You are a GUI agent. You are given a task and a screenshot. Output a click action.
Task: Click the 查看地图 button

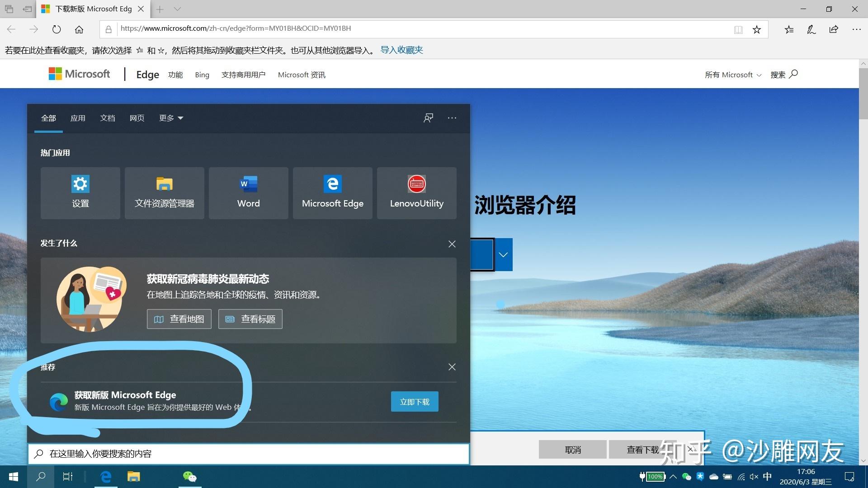pos(179,319)
